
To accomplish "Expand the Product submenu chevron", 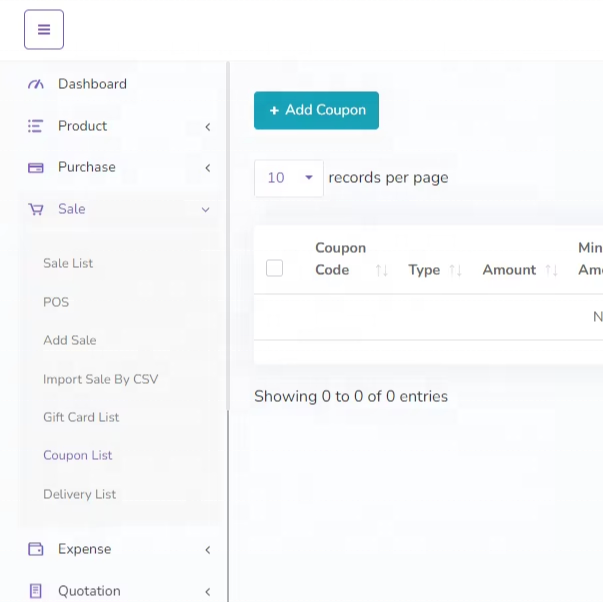I will pyautogui.click(x=207, y=127).
